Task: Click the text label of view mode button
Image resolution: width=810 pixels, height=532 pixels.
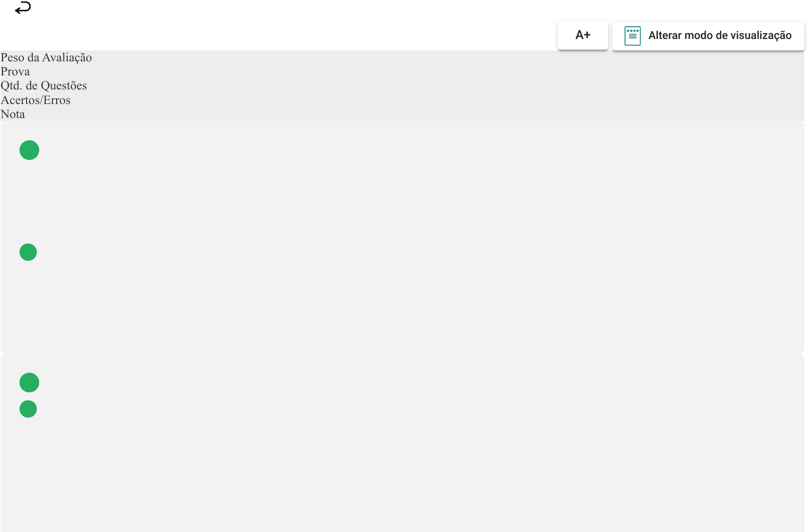Action: 719,36
